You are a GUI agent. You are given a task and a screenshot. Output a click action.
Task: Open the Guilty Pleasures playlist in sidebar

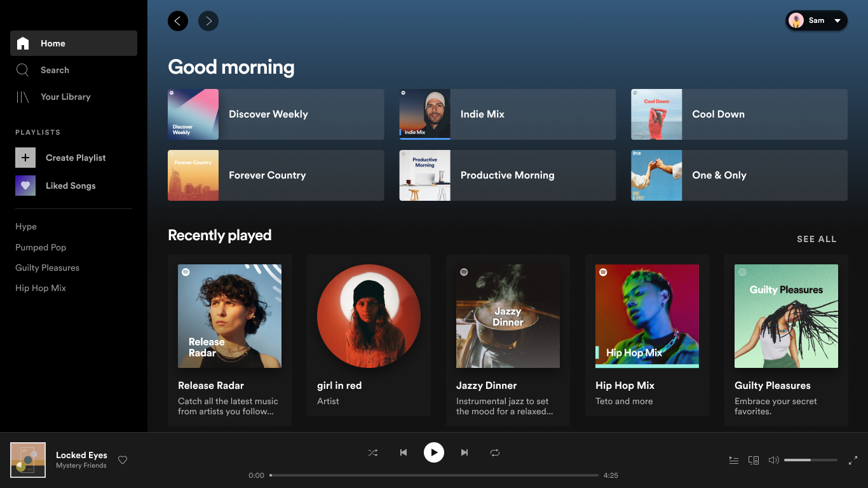tap(47, 268)
